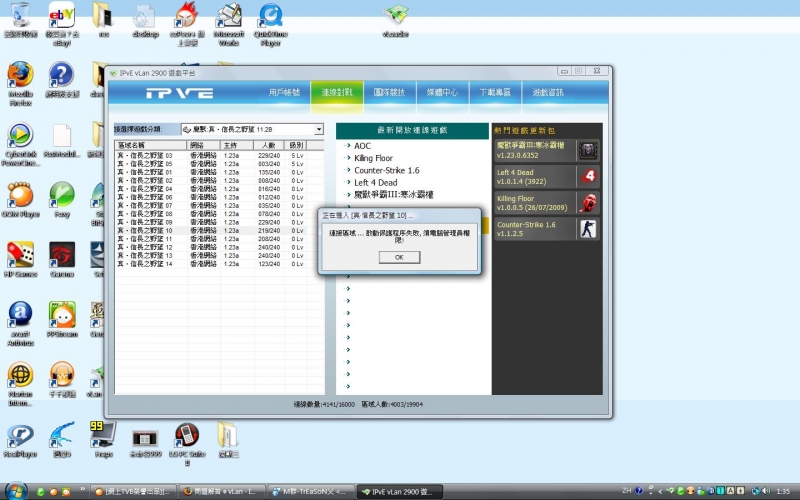Open the eBay desktop shortcut
Image resolution: width=800 pixels, height=500 pixels.
pyautogui.click(x=62, y=17)
